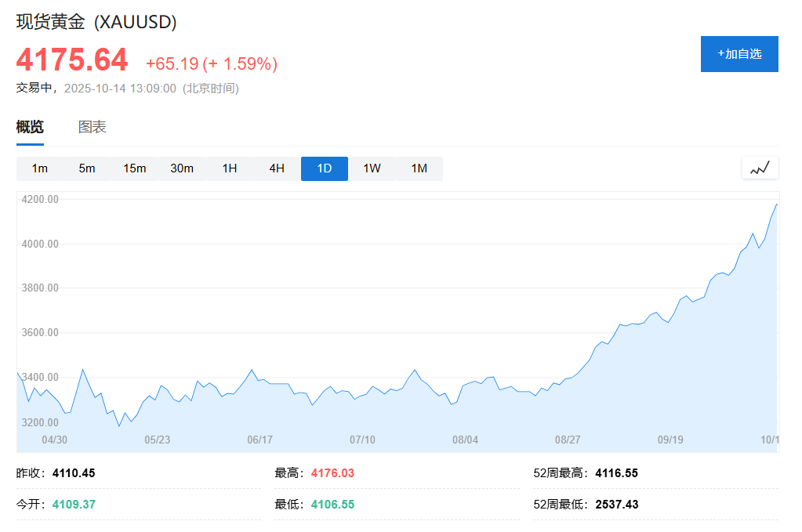Click the active 1D timeframe button
Screen dimensions: 802x532
coord(324,168)
